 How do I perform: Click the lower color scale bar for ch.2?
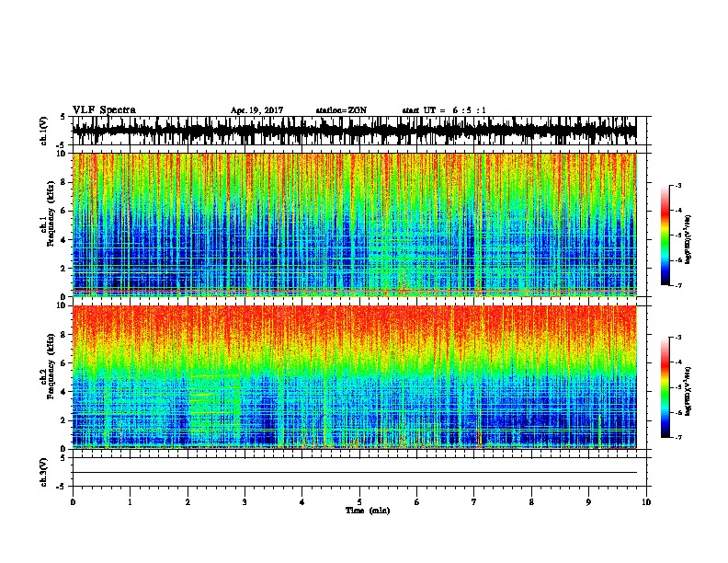click(665, 387)
